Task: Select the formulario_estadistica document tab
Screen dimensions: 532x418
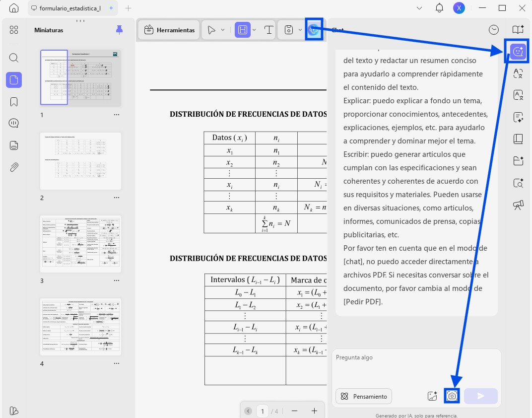Action: tap(70, 8)
